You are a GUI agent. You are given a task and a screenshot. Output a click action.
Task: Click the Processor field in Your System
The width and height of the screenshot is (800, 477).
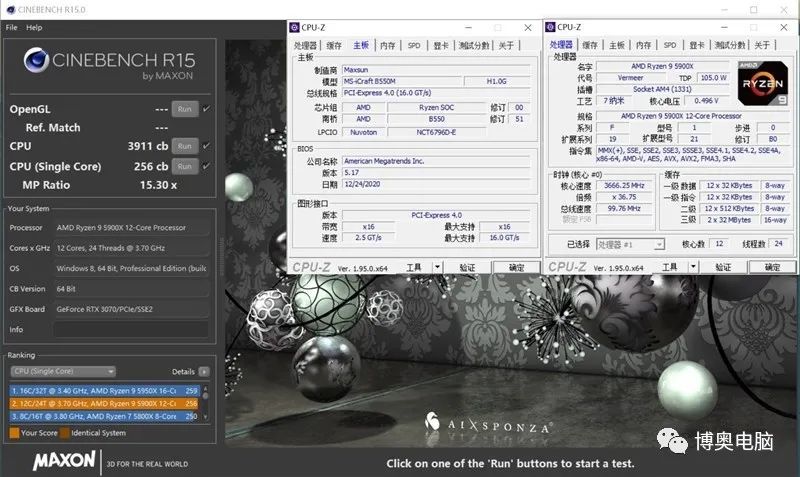132,228
